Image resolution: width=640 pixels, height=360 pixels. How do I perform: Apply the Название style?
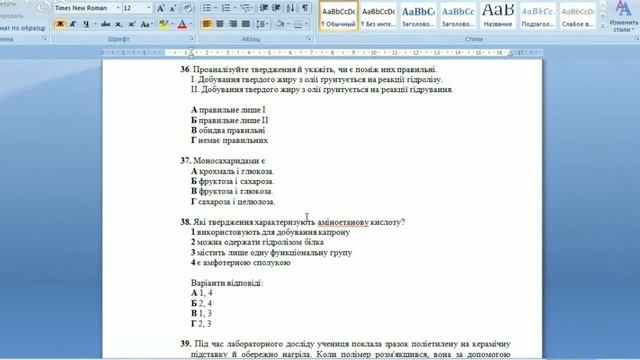coord(498,16)
